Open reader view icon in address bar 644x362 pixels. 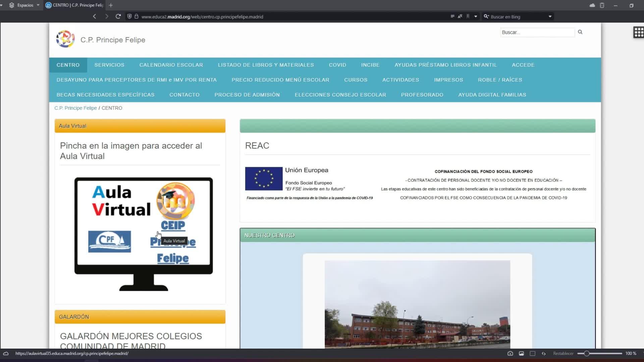tap(452, 16)
